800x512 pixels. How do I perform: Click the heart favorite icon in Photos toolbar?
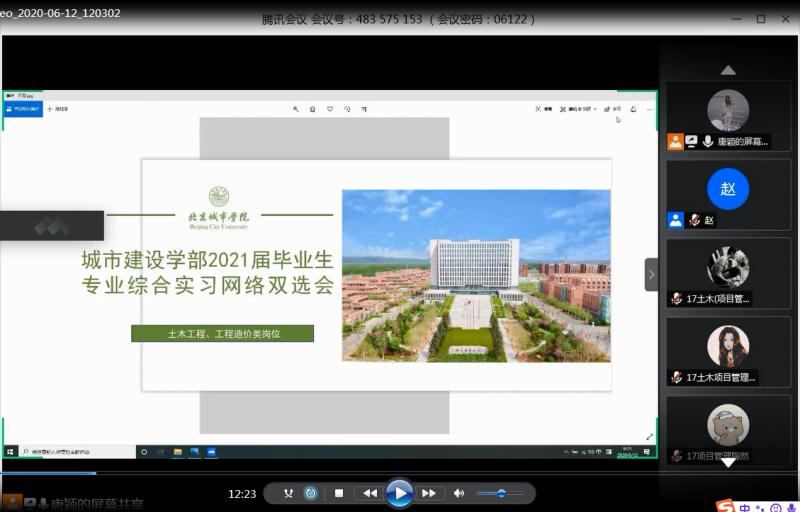330,109
